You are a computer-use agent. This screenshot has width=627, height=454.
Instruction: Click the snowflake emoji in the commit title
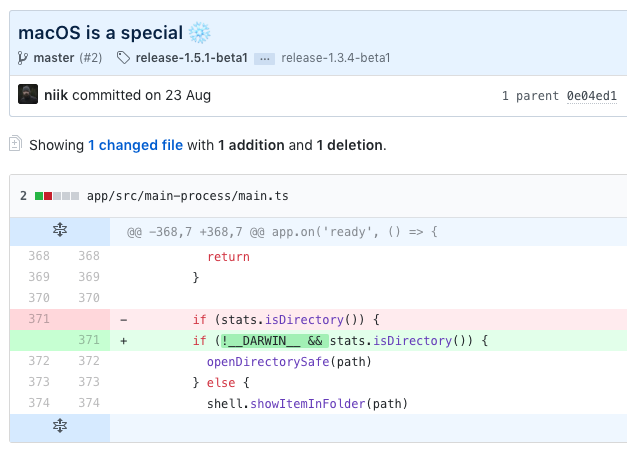click(x=199, y=32)
